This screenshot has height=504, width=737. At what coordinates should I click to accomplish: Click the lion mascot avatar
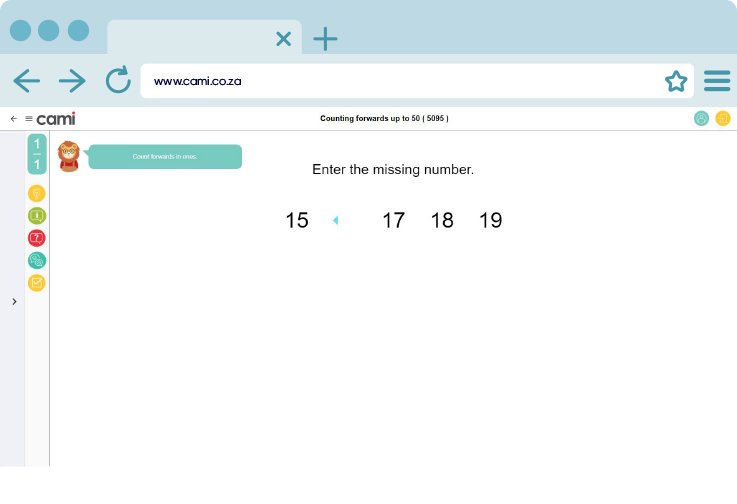(68, 156)
